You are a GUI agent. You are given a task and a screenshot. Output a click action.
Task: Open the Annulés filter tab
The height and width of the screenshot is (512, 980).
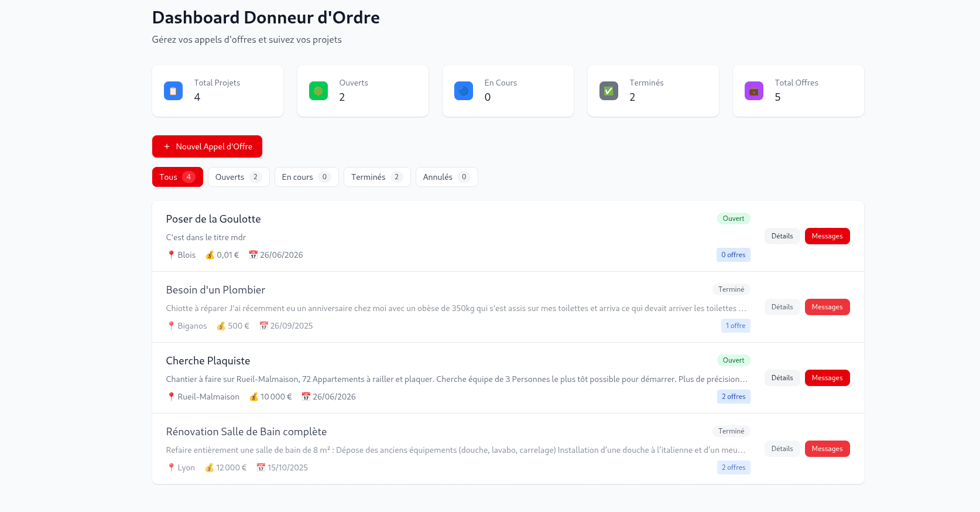coord(446,177)
